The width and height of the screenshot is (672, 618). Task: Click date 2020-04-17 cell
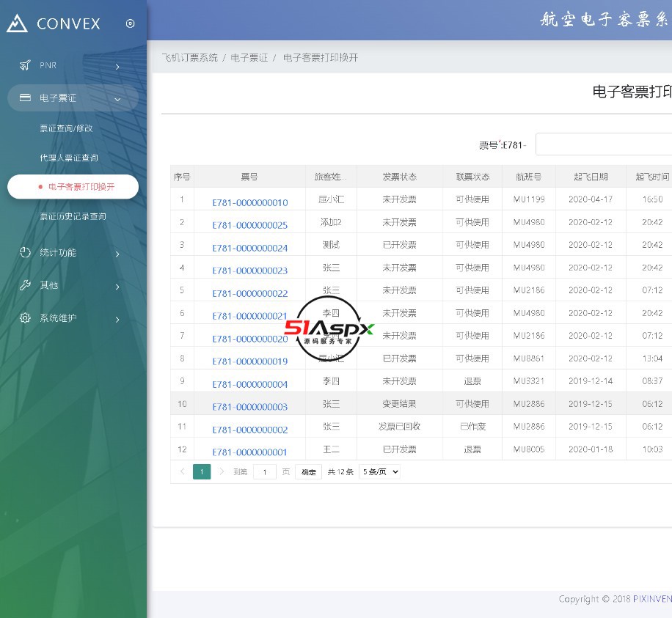[x=591, y=199]
